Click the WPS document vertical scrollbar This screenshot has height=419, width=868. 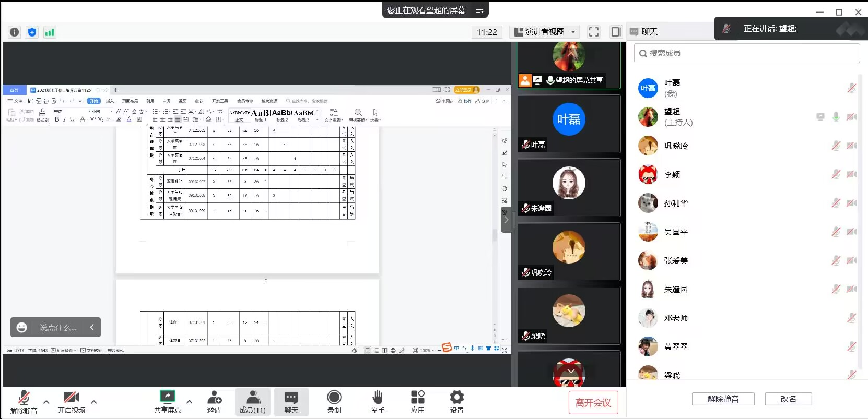495,234
